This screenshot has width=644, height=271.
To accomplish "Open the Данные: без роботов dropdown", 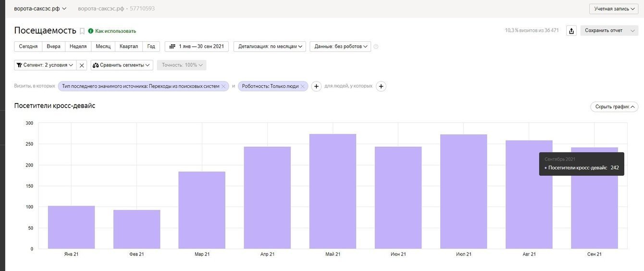I will pos(340,46).
